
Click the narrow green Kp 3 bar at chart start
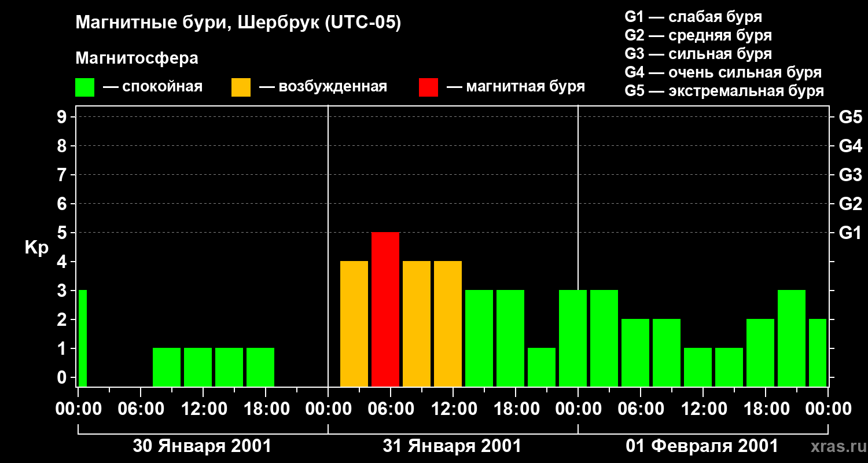click(82, 338)
